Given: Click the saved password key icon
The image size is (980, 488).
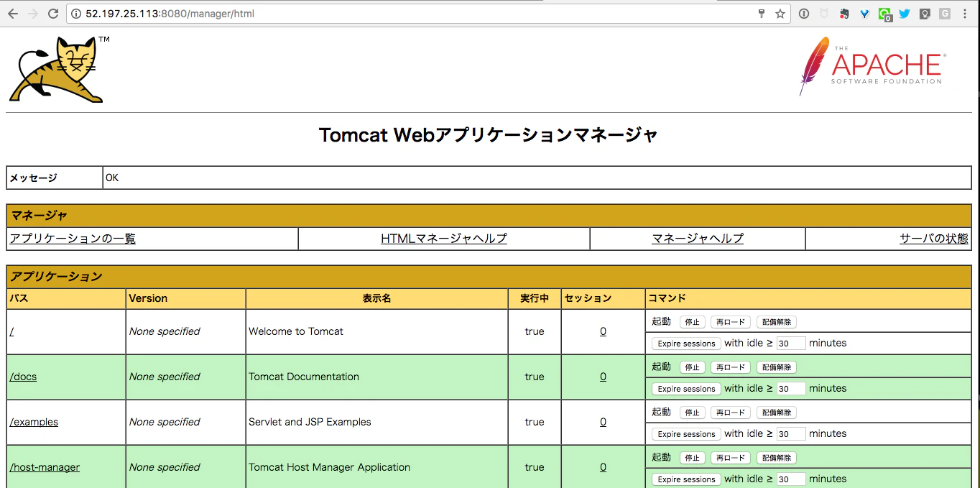Looking at the screenshot, I should coord(762,14).
